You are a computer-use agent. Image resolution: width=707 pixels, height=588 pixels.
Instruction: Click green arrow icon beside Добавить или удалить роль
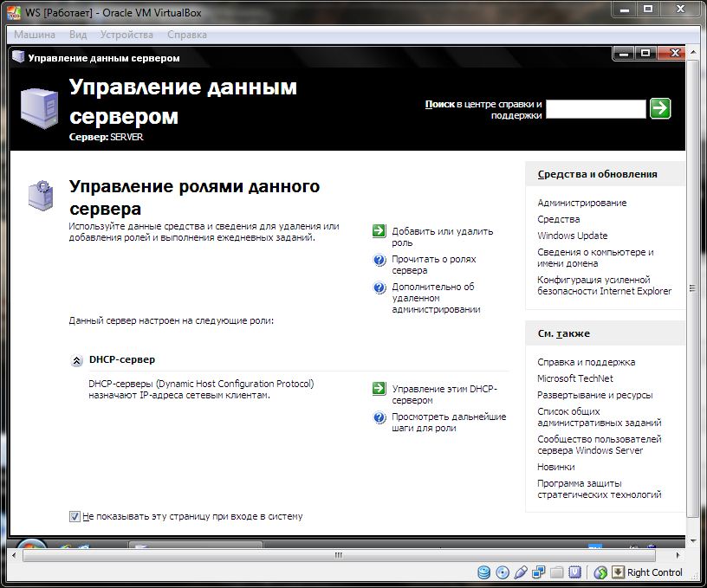pos(379,230)
